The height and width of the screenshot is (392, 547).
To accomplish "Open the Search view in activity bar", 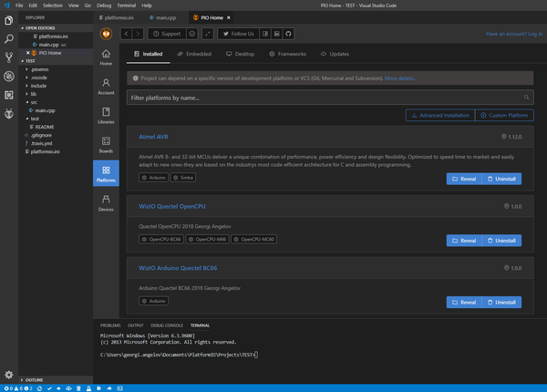I will [x=9, y=38].
